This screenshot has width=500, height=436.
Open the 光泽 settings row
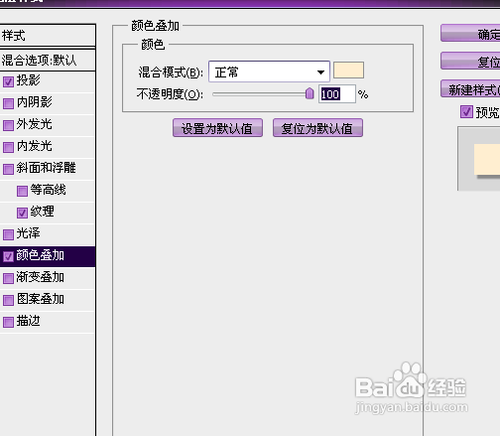click(x=47, y=235)
